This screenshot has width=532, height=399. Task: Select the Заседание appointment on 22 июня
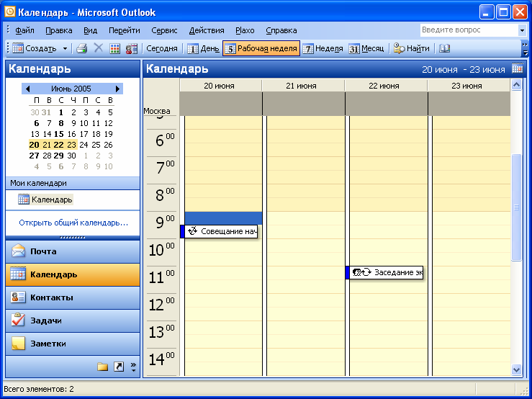tap(384, 272)
